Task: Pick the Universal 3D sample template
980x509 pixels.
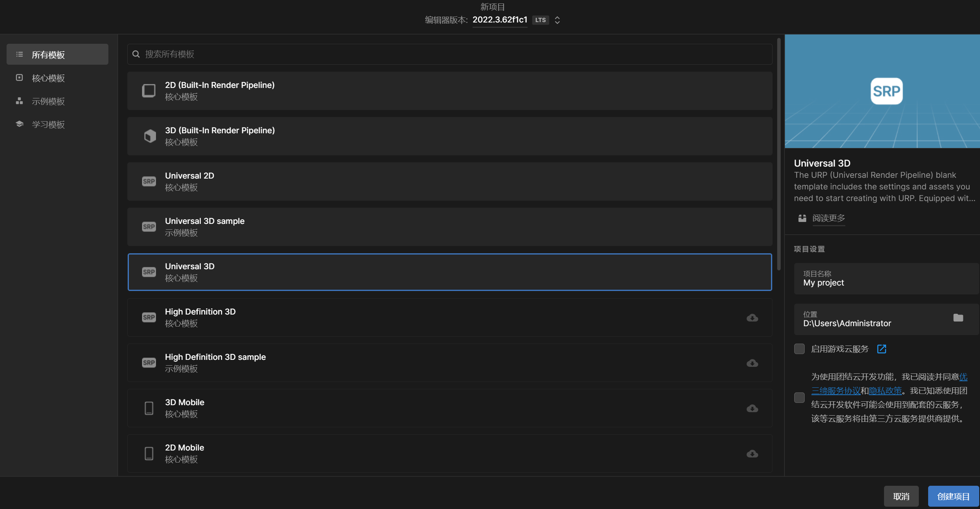Action: (x=450, y=227)
